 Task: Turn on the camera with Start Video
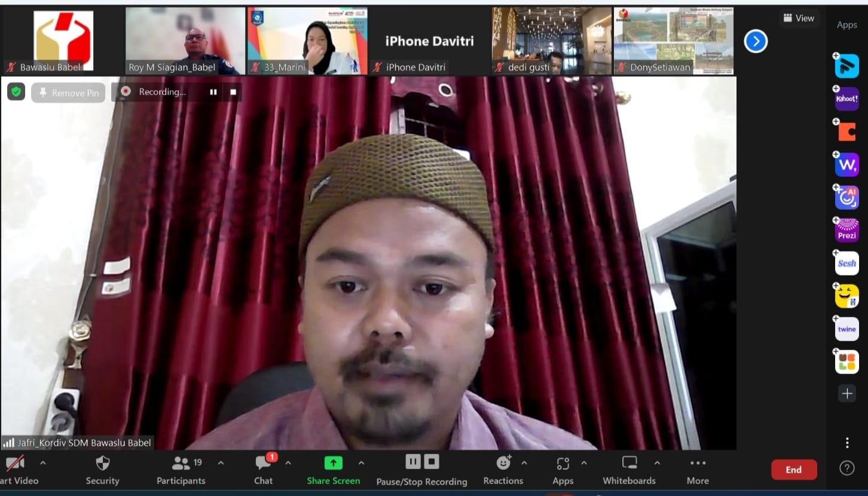tap(16, 470)
